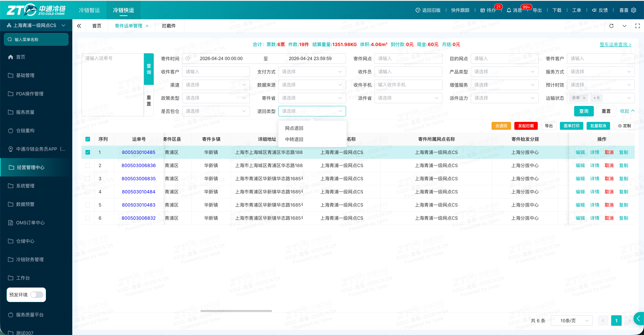Expand 上海青浦一级网点CS network selector
The image size is (644, 335).
[36, 25]
